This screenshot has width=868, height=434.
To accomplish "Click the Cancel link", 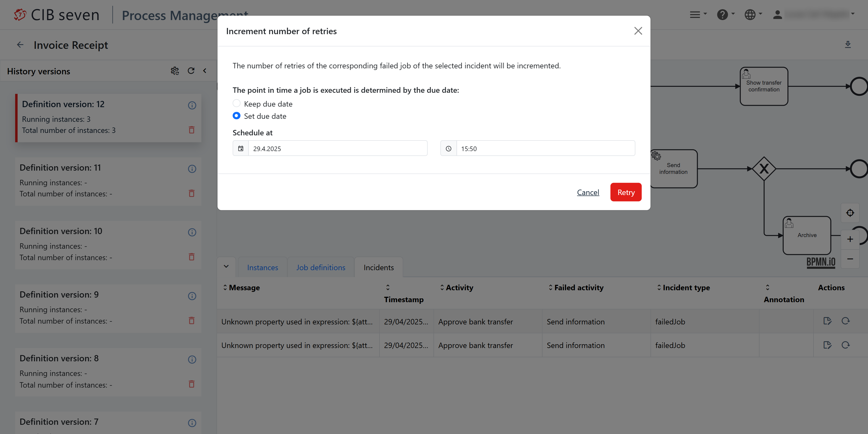I will [588, 192].
